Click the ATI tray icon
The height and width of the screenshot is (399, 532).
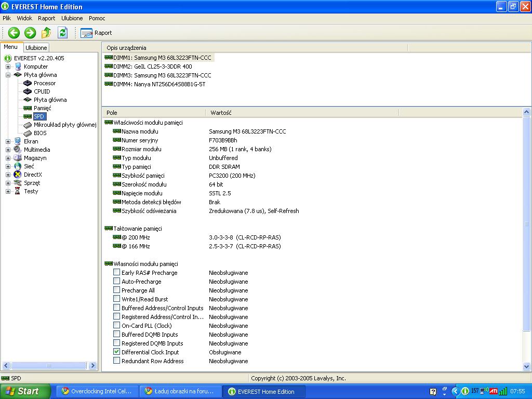[494, 392]
